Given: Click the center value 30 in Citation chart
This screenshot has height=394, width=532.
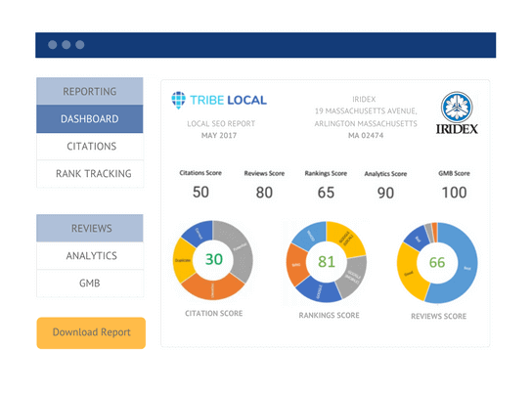Looking at the screenshot, I should (214, 259).
